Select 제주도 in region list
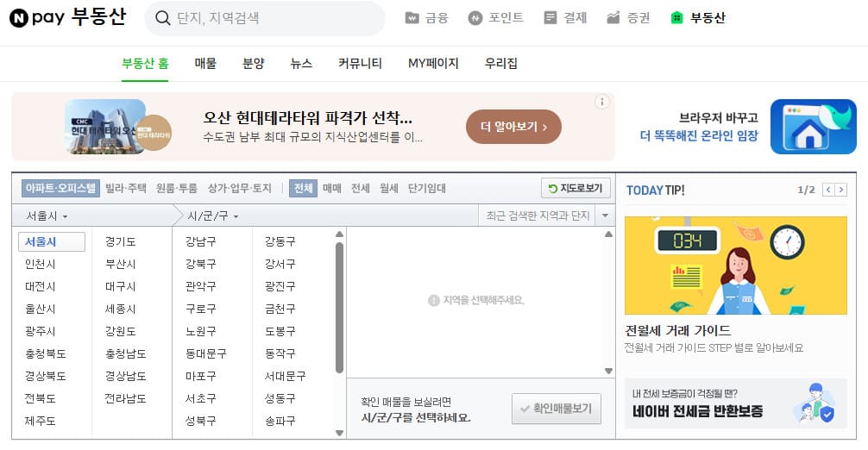Screen dimensions: 868x450 tap(41, 421)
